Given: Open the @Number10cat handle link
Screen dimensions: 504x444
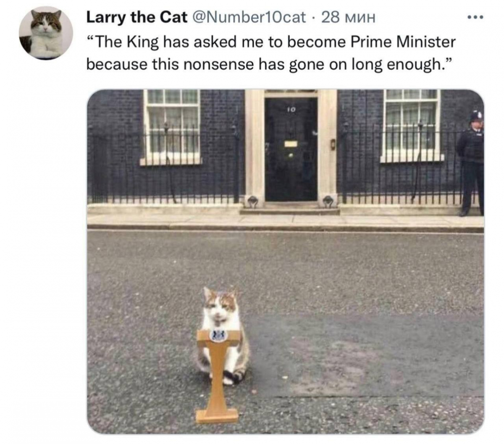Looking at the screenshot, I should click(x=249, y=17).
